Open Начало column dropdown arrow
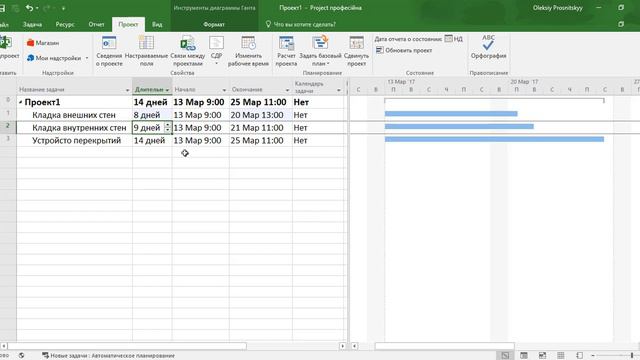Image resolution: width=640 pixels, height=360 pixels. pyautogui.click(x=224, y=90)
